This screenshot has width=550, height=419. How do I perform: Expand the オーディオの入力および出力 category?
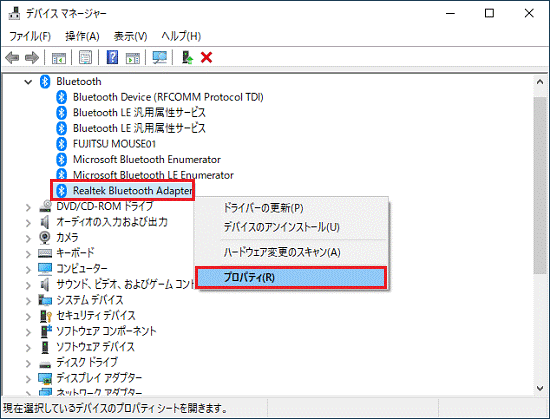click(28, 223)
